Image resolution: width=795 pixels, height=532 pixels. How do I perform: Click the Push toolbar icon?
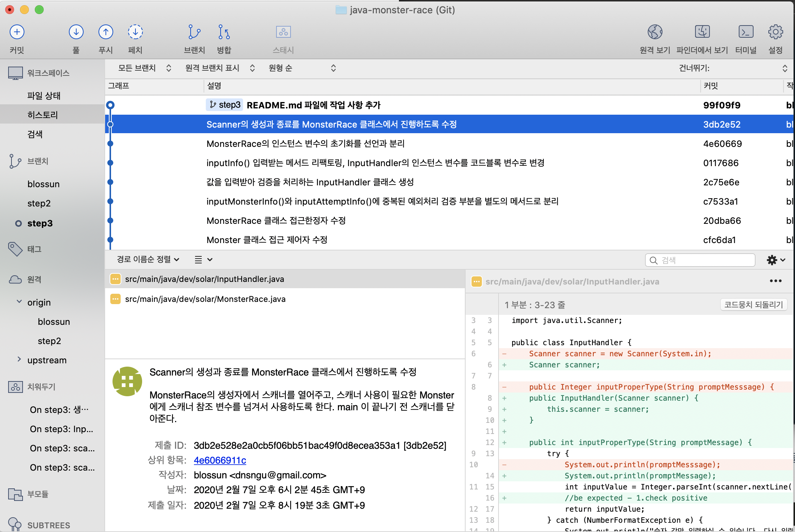point(105,32)
